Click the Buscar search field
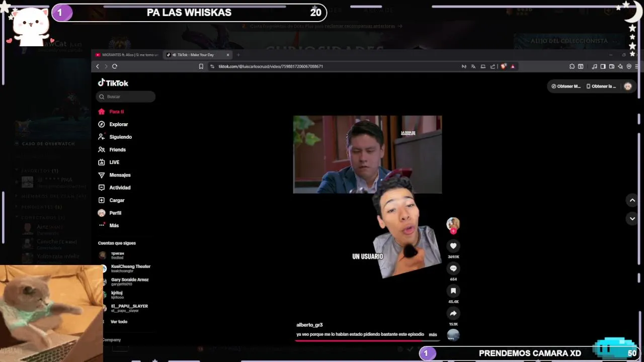644x362 pixels. point(126,97)
